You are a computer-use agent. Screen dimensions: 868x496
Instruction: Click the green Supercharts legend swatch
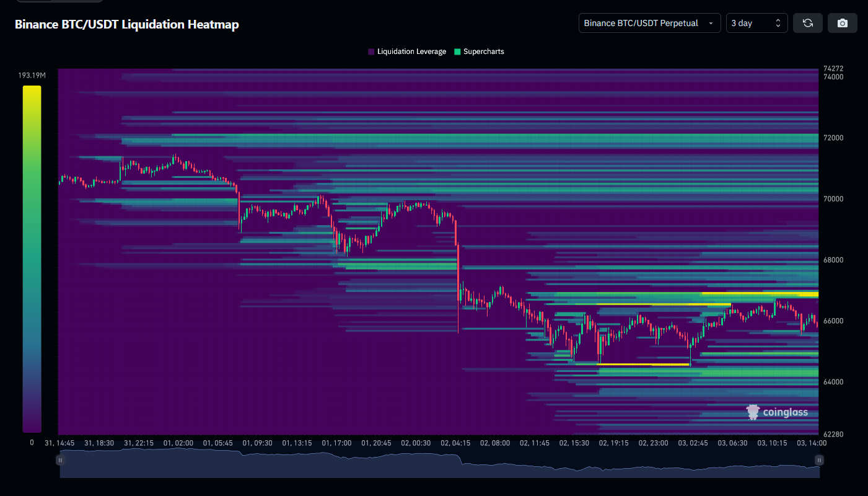pyautogui.click(x=457, y=51)
